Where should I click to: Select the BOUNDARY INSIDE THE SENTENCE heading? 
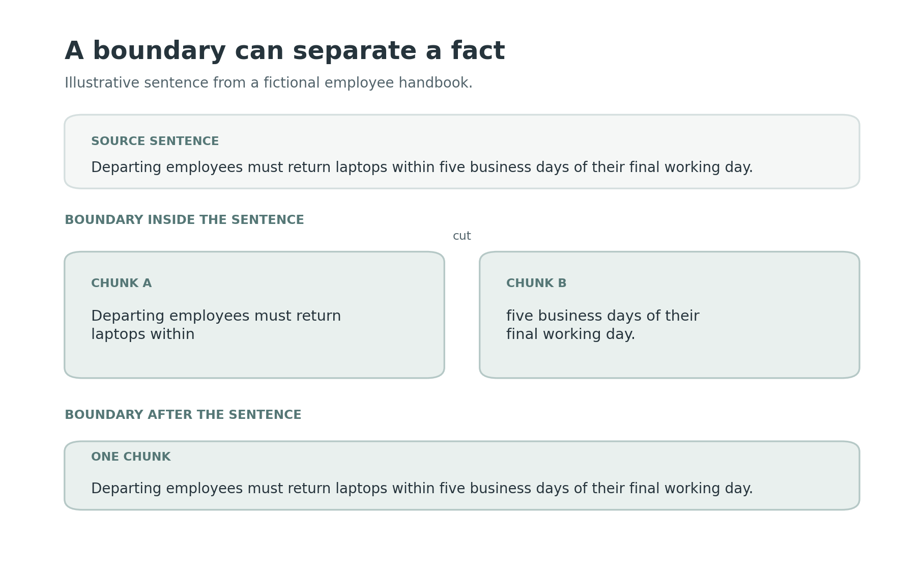[x=184, y=220]
